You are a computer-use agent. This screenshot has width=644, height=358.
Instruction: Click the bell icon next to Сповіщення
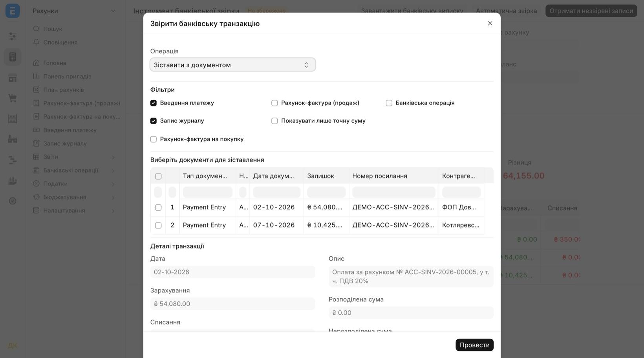(x=36, y=42)
